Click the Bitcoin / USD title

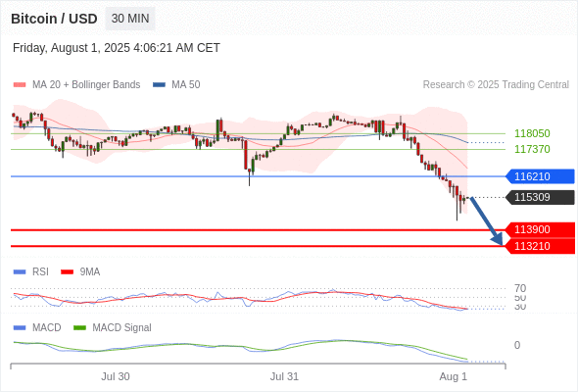coord(54,19)
